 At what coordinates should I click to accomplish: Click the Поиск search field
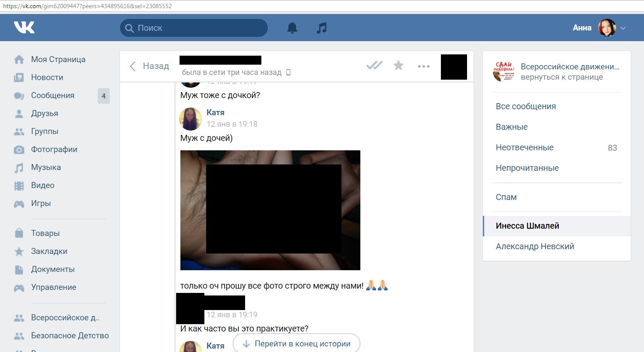point(194,28)
